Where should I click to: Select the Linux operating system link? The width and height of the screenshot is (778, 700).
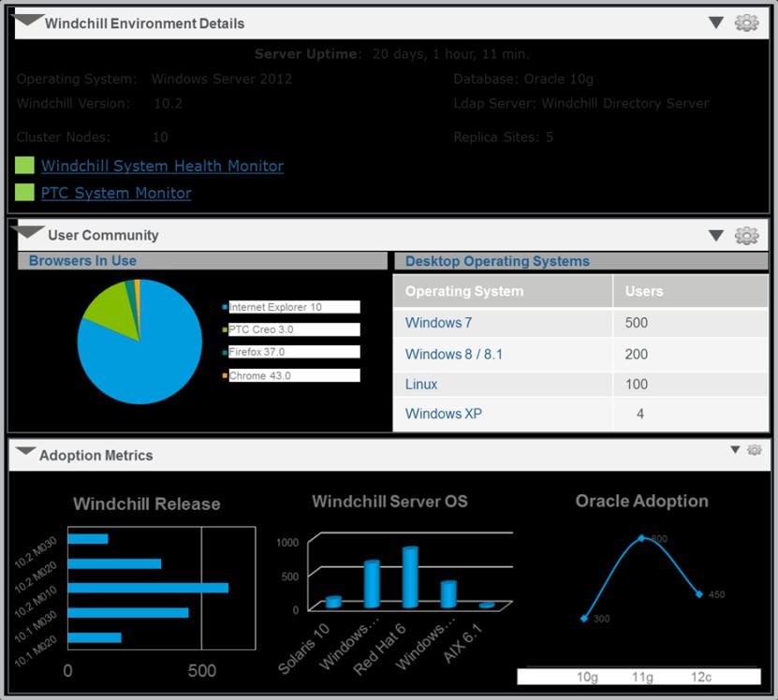[x=421, y=384]
